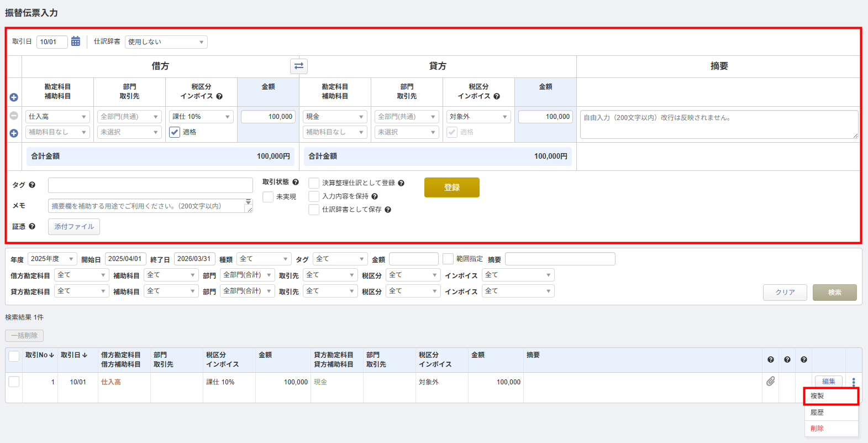The height and width of the screenshot is (443, 868).
Task: Click the paperclip attachment icon in result row
Action: [770, 382]
